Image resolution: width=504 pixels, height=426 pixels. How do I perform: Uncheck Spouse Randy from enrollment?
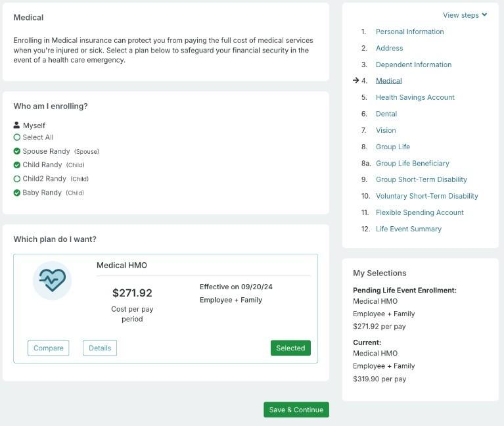click(17, 151)
